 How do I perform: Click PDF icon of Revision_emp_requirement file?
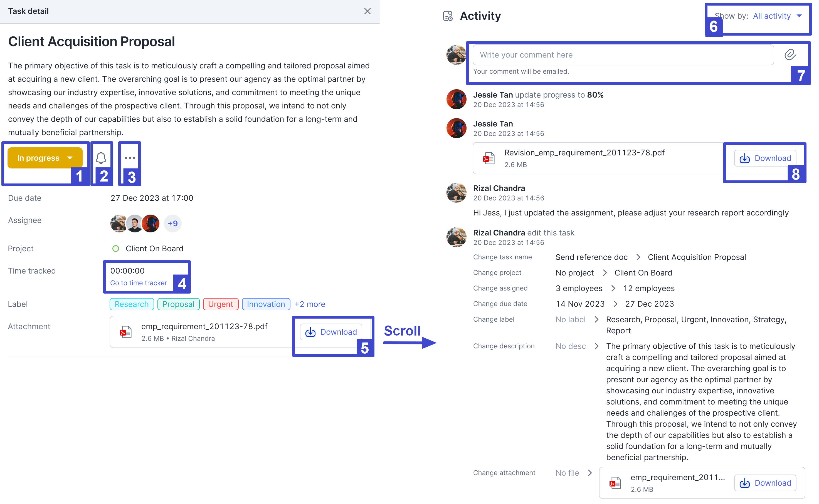click(x=489, y=158)
